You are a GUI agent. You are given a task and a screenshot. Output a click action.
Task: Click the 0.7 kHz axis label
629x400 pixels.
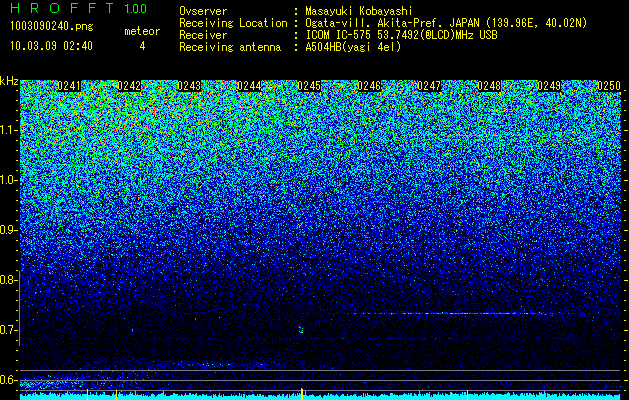coord(8,330)
